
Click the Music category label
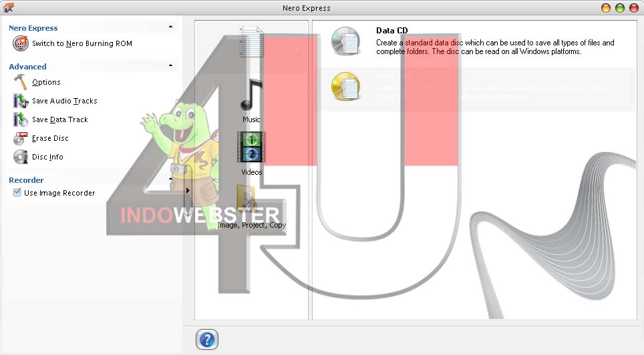click(x=251, y=119)
